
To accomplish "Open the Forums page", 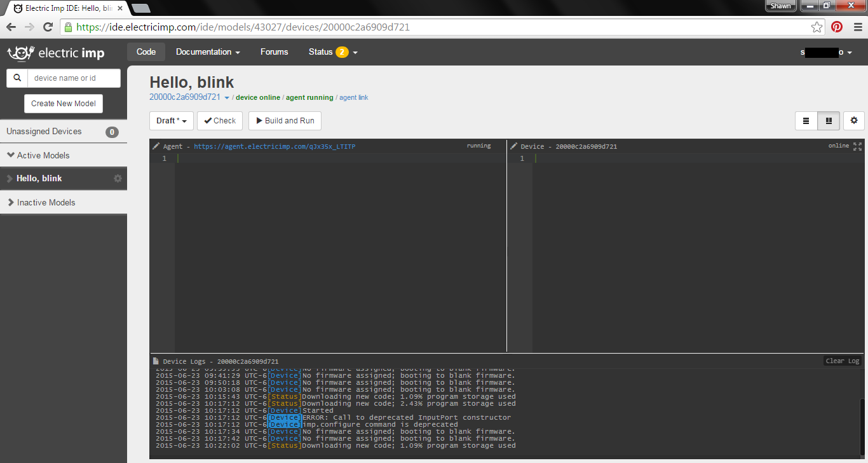I will click(274, 52).
